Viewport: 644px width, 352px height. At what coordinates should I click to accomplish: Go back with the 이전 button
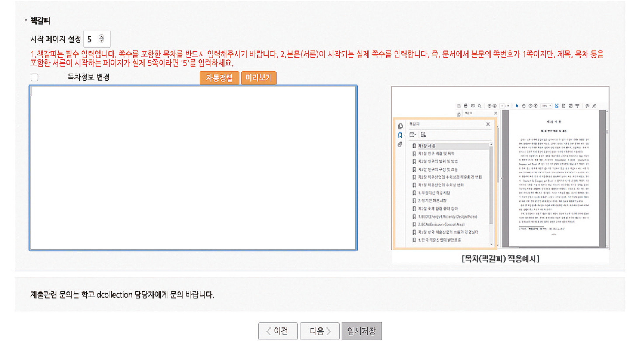pos(278,331)
